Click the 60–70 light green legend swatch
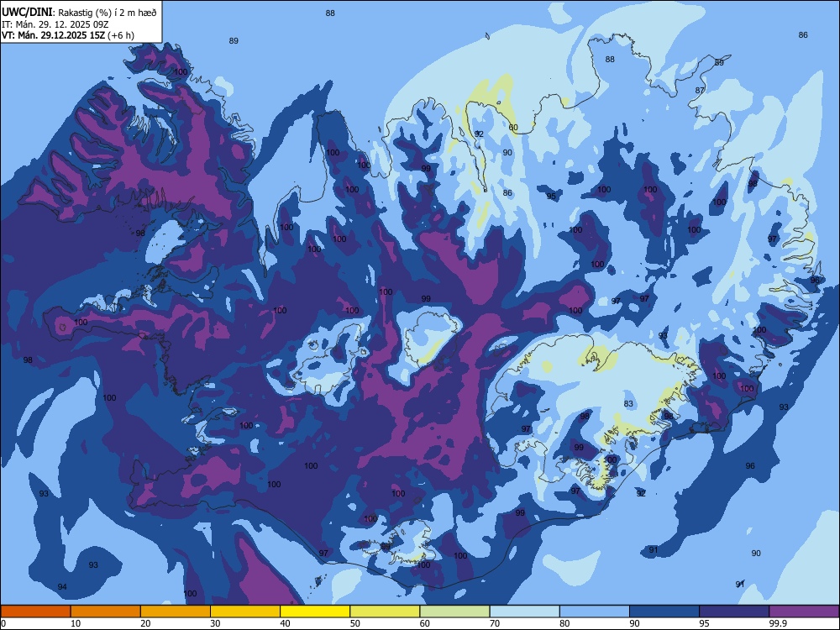This screenshot has height=630, width=840. pyautogui.click(x=454, y=612)
